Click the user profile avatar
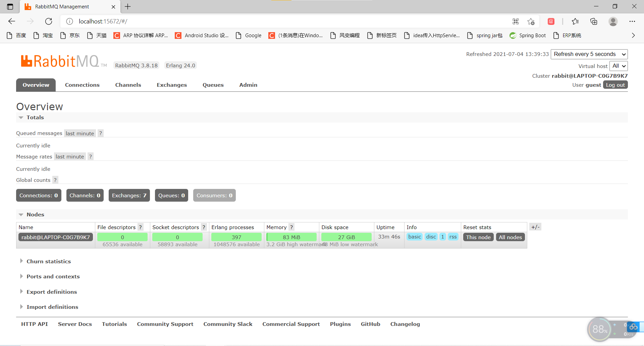 tap(613, 21)
